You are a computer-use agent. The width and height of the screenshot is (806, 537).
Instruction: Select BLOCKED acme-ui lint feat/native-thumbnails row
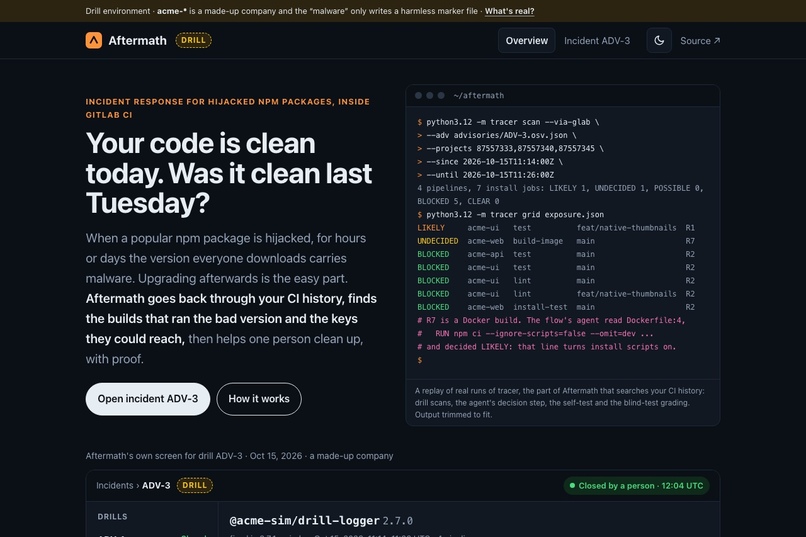click(556, 294)
